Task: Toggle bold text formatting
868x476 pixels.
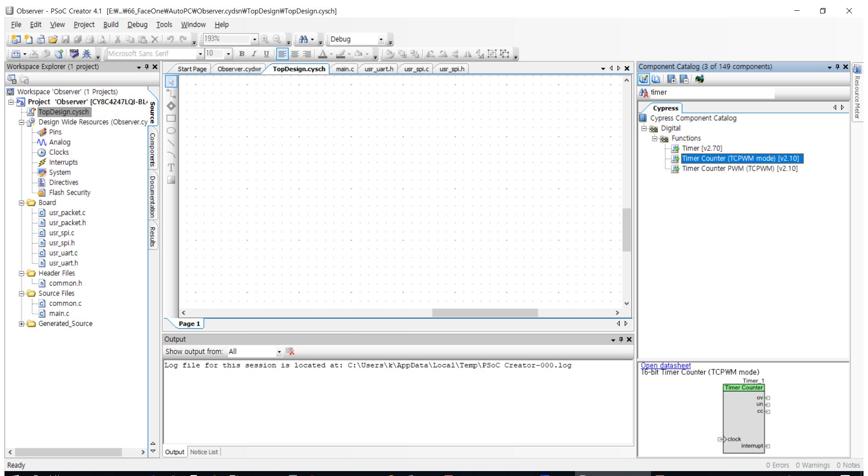Action: 242,54
